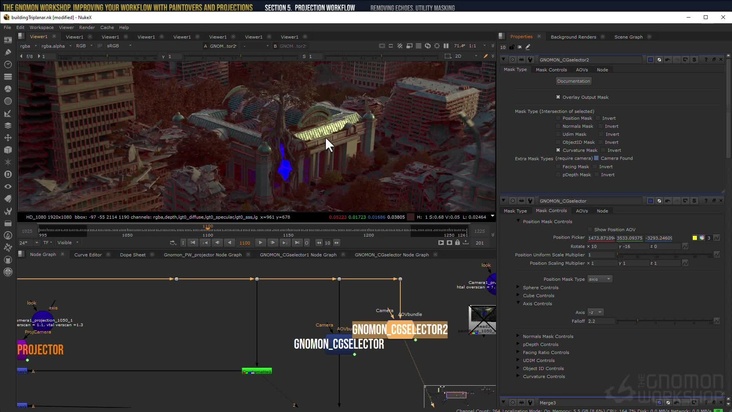The width and height of the screenshot is (732, 412).
Task: Click viewer paint brush icon near 2D
Action: click(x=486, y=56)
